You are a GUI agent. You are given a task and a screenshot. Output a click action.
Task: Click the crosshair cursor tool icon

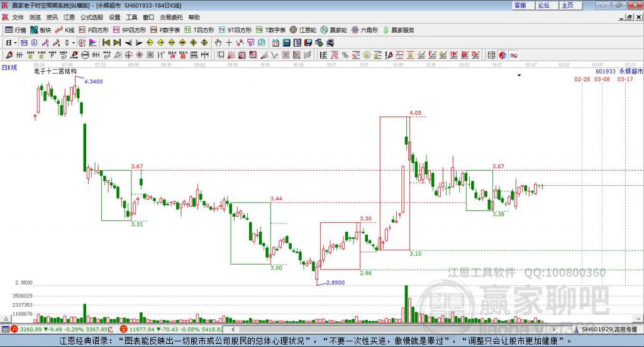click(x=229, y=43)
